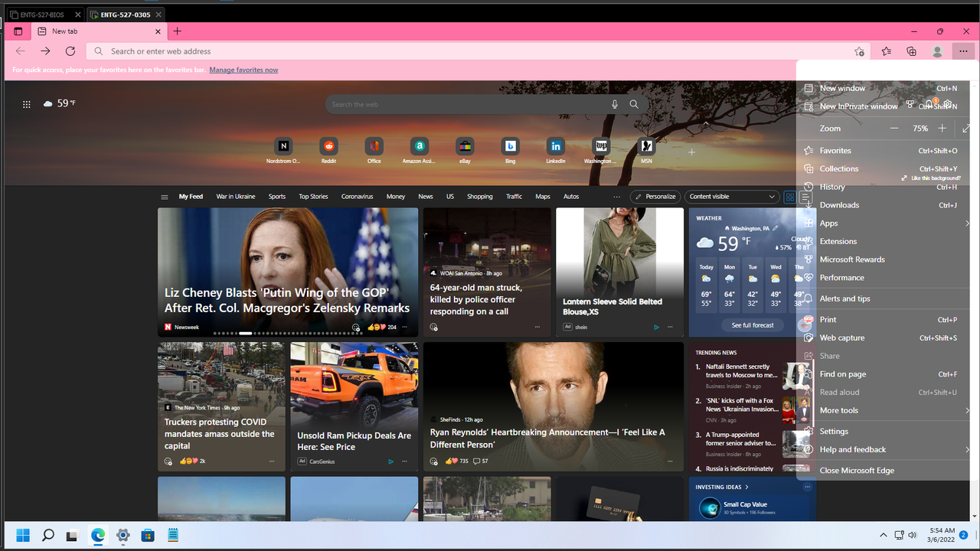The image size is (980, 551).
Task: Click the address bar input field
Action: (x=479, y=51)
